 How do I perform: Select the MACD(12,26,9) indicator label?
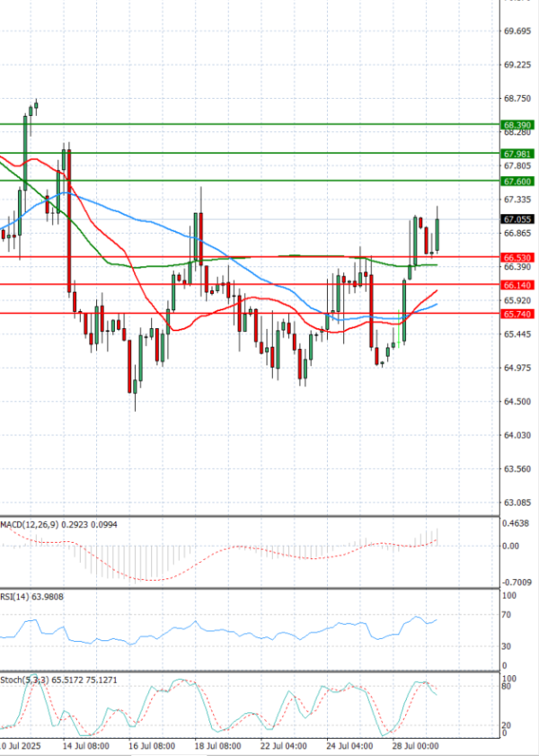click(30, 524)
